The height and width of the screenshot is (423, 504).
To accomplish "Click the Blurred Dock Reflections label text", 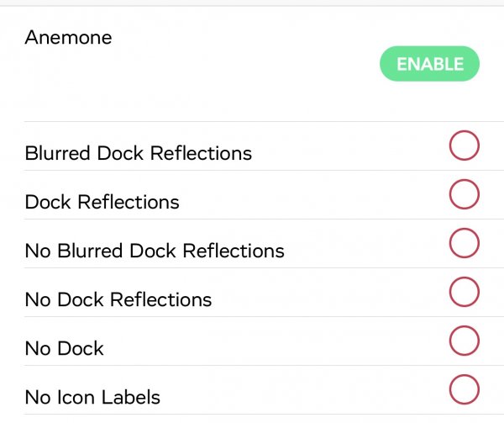I will click(x=139, y=154).
